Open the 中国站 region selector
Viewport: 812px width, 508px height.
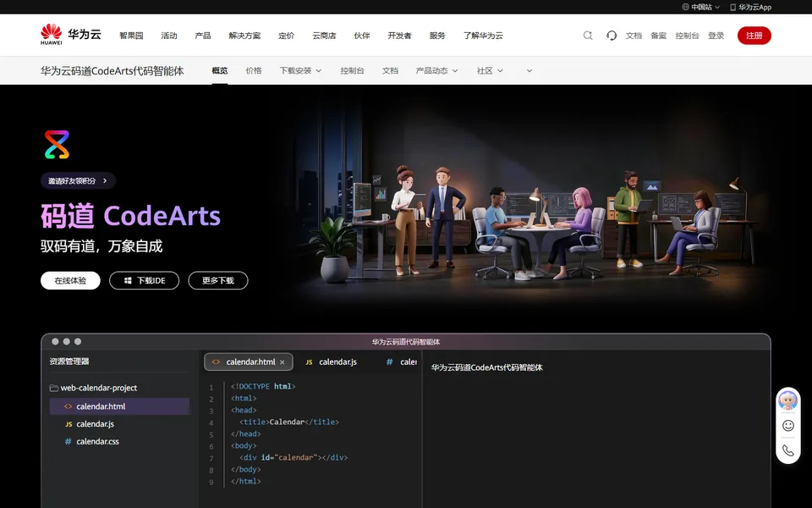(x=700, y=7)
